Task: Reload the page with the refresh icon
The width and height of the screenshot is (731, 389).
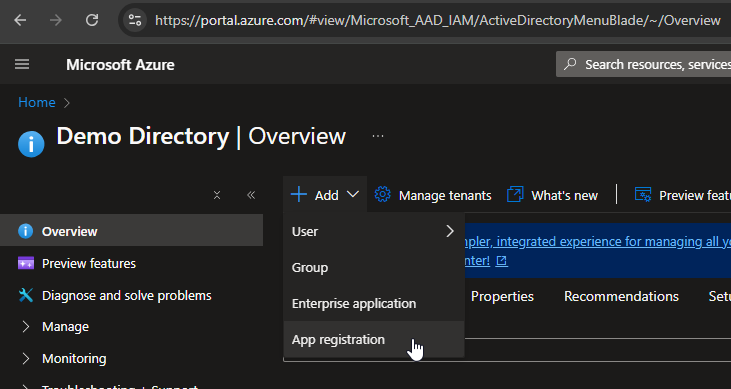Action: point(92,20)
